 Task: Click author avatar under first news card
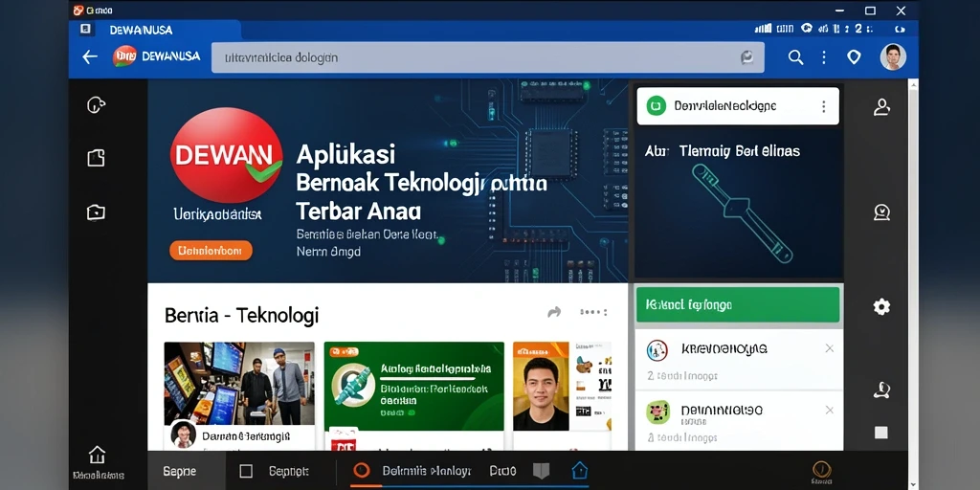[183, 434]
